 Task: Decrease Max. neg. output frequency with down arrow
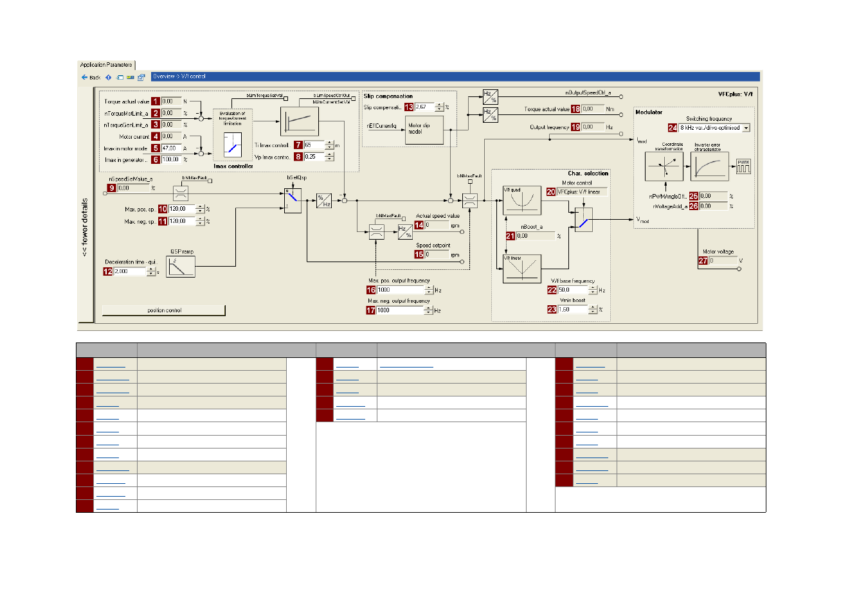coord(429,312)
